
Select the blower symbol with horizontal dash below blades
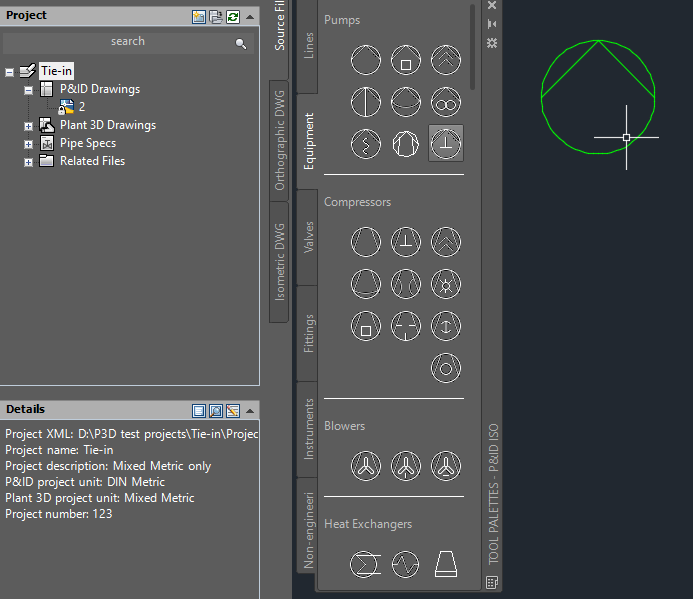click(446, 466)
